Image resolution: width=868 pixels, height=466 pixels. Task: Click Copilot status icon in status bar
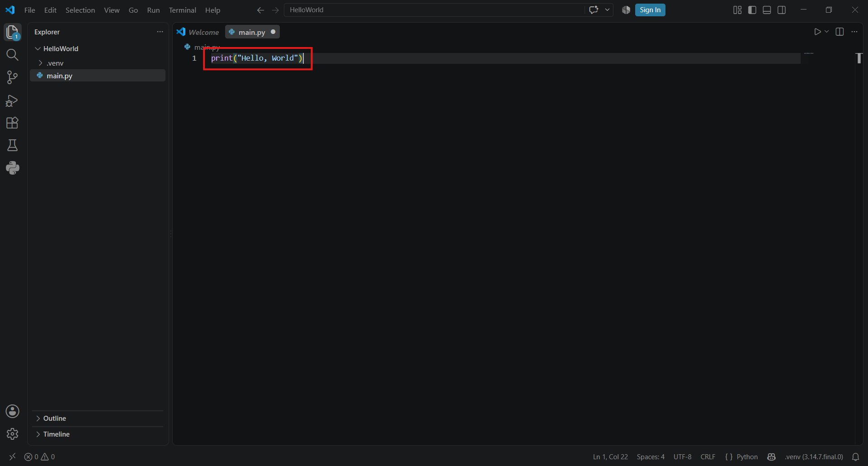tap(771, 457)
